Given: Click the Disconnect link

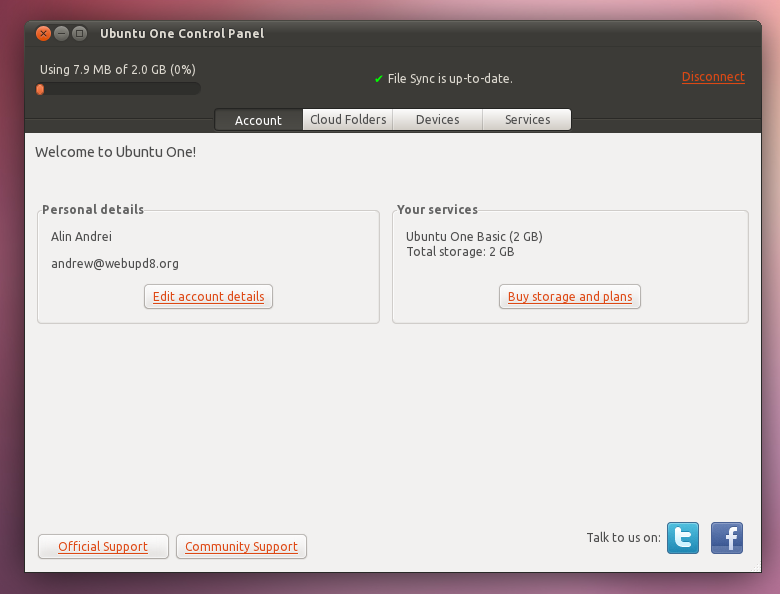Looking at the screenshot, I should 713,77.
